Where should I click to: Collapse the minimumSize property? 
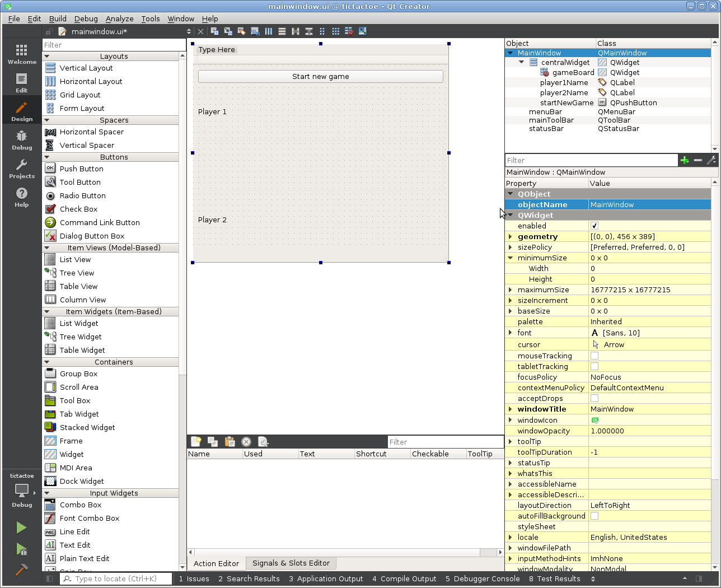(510, 258)
